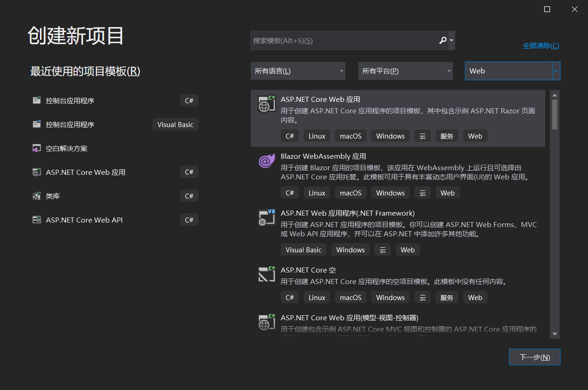Click 全部清除 link
The height and width of the screenshot is (390, 588).
[541, 46]
